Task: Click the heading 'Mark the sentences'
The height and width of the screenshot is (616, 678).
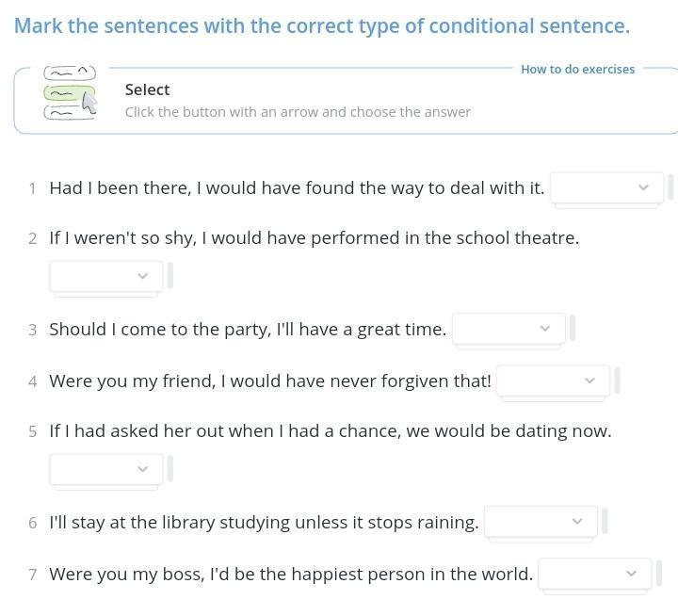Action: tap(322, 25)
